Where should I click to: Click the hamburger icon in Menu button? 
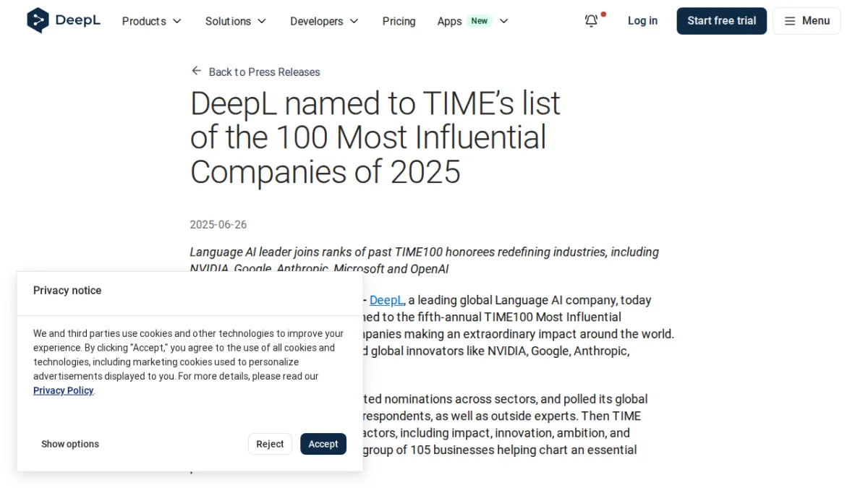[x=790, y=21]
